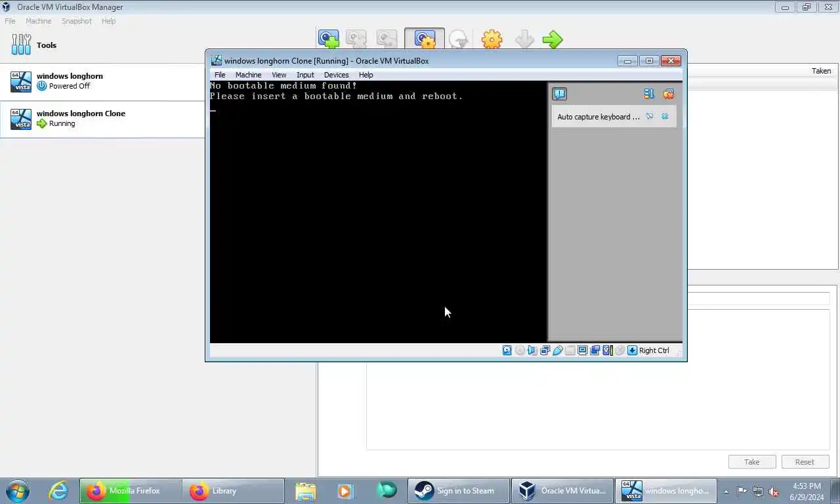
Task: Click the CPU virtualization status icon
Action: point(607,350)
